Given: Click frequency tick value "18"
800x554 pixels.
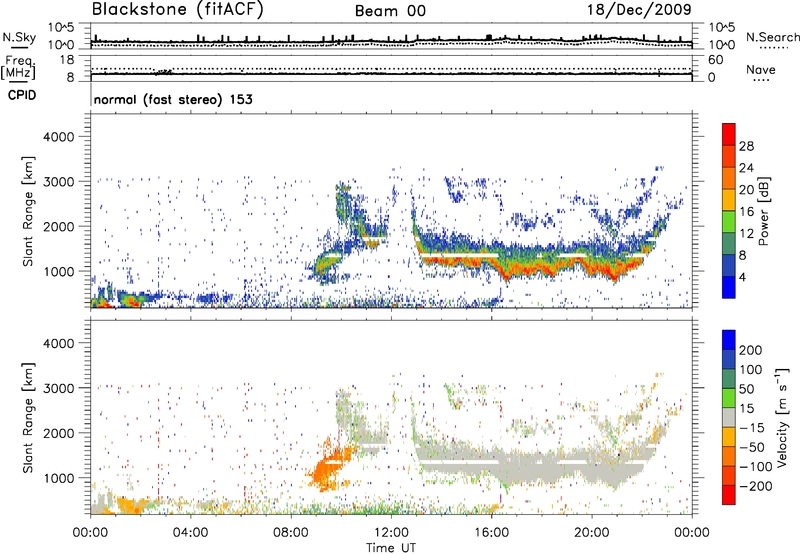Looking at the screenshot, I should pyautogui.click(x=67, y=60).
